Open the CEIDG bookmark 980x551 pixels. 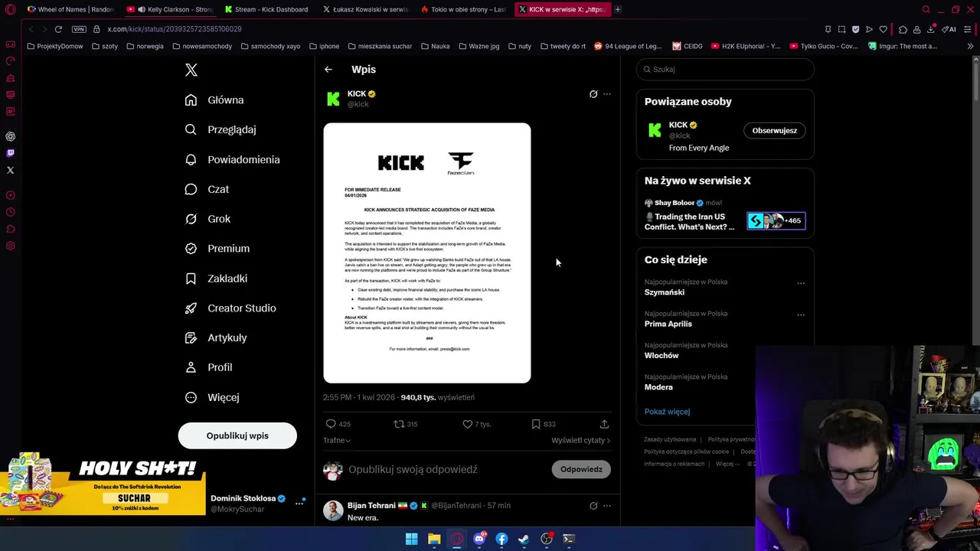688,46
